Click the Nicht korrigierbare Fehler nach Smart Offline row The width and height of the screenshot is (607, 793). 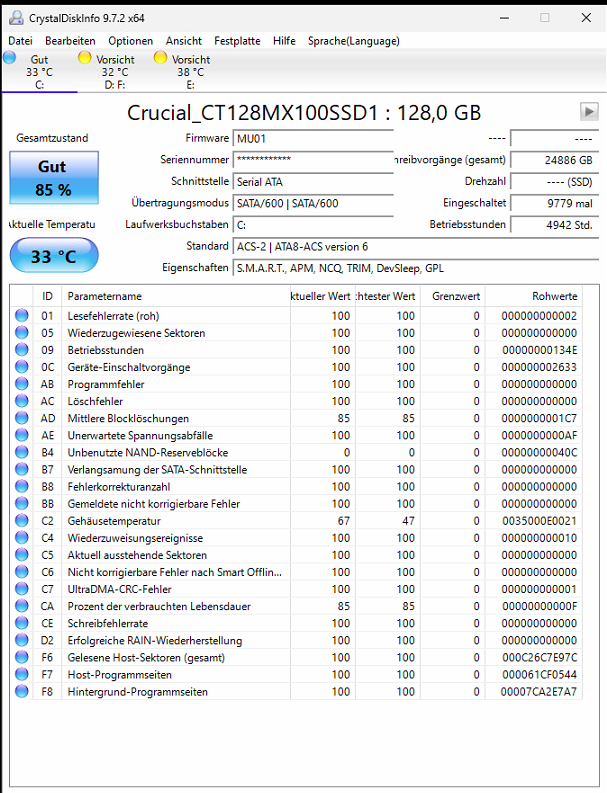point(296,572)
